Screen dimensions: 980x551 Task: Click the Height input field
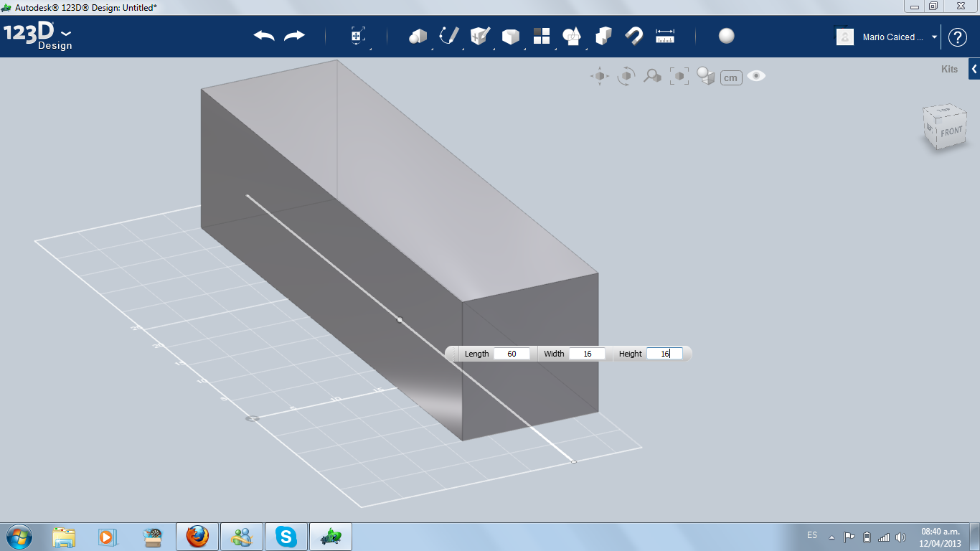click(x=664, y=354)
